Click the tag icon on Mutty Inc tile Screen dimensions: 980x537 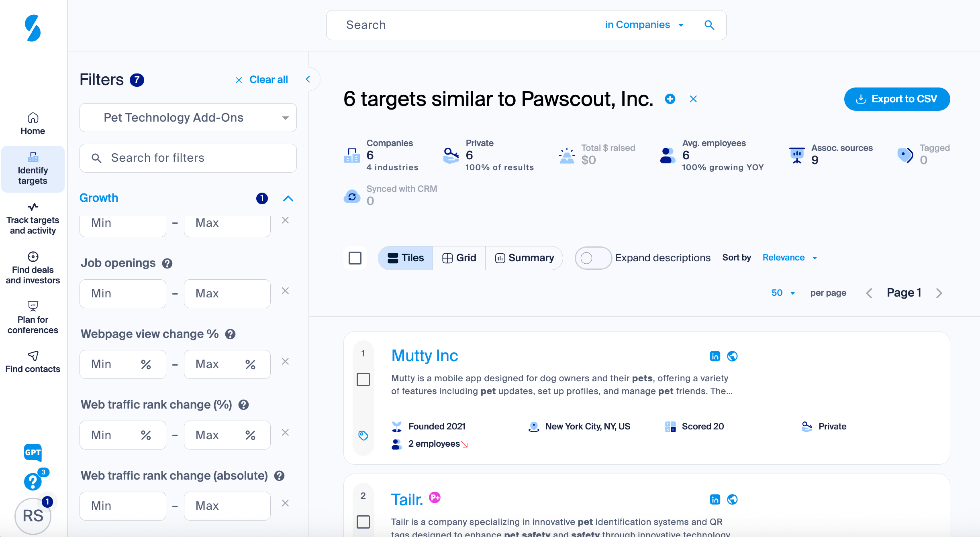coord(363,435)
